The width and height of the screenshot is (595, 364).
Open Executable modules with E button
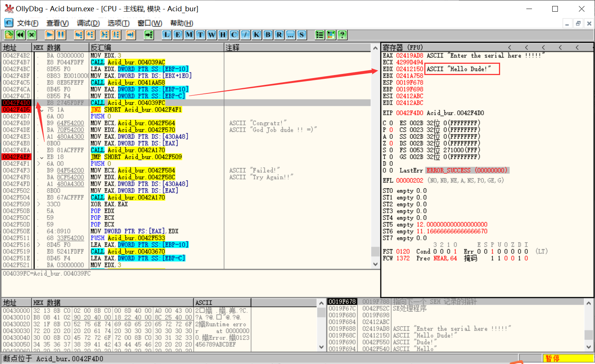[x=178, y=35]
